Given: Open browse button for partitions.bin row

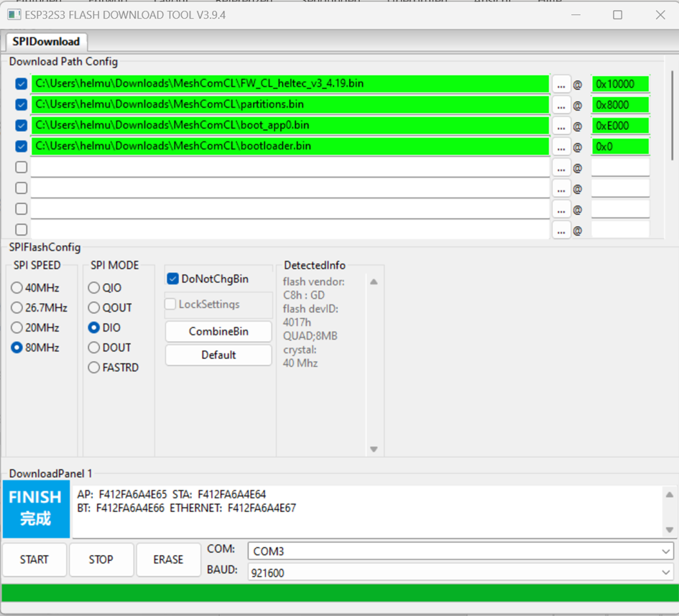Looking at the screenshot, I should (x=561, y=105).
